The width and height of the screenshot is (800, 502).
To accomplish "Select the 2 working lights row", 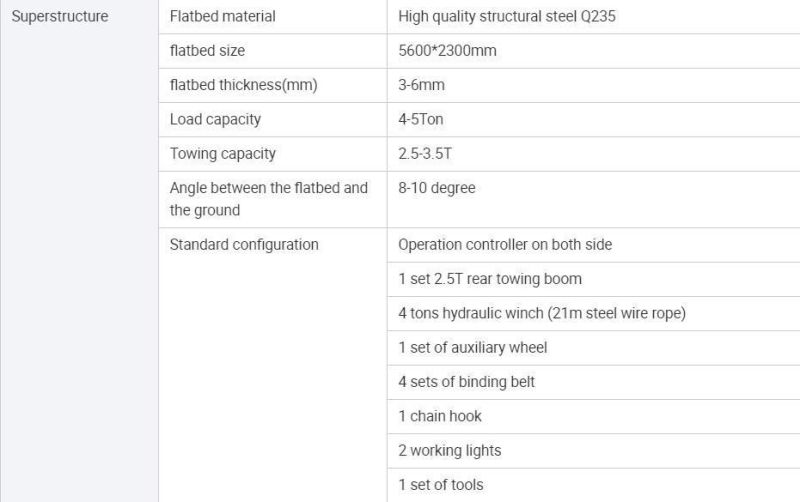I will pos(594,451).
